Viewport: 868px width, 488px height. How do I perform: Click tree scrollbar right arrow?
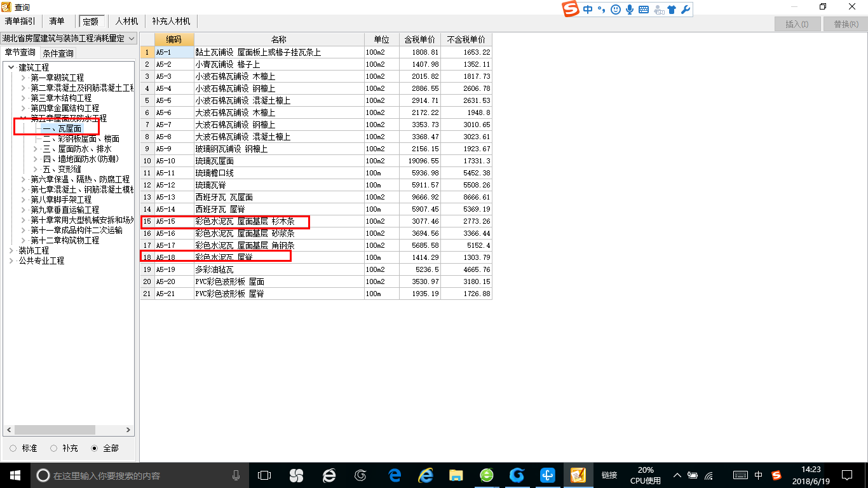click(x=129, y=430)
